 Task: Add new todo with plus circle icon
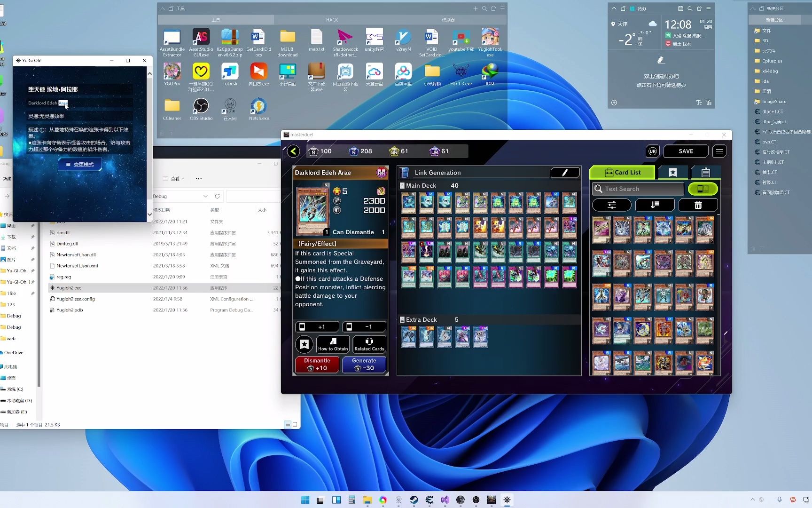pyautogui.click(x=614, y=103)
